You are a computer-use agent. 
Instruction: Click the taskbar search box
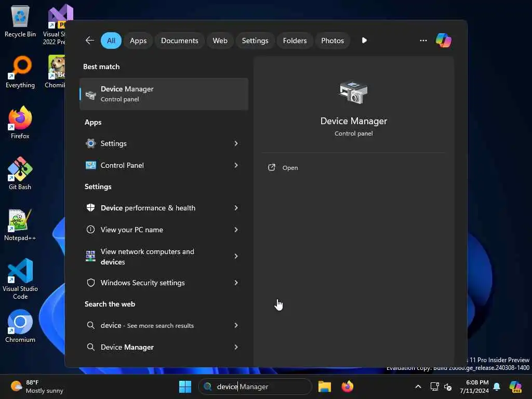click(255, 387)
